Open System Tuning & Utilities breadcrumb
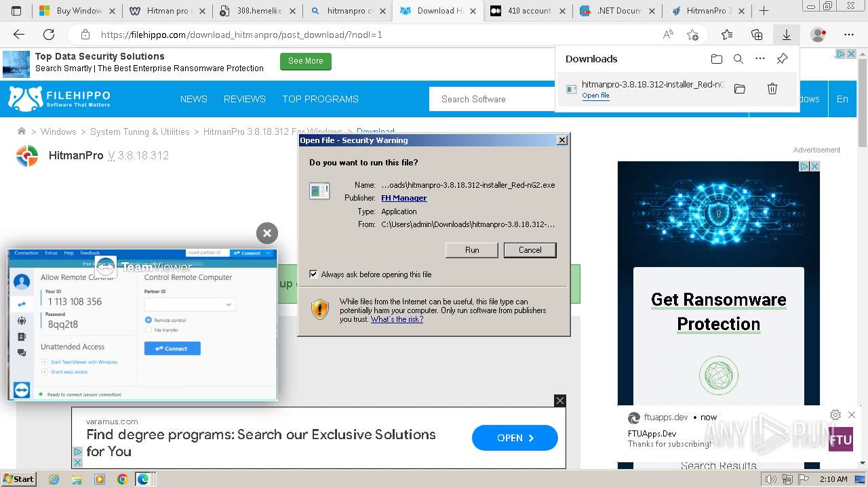The height and width of the screenshot is (488, 868). click(x=140, y=131)
